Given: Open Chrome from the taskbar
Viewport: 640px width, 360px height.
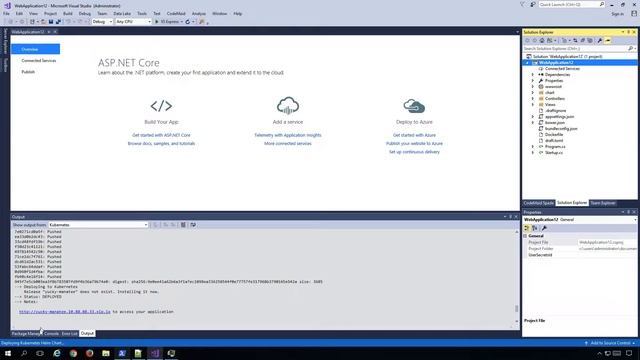Looking at the screenshot, I should pyautogui.click(x=73, y=353).
